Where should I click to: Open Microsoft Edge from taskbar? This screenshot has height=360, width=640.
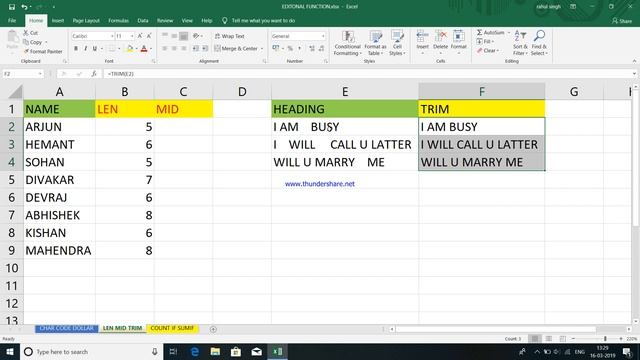pos(195,351)
